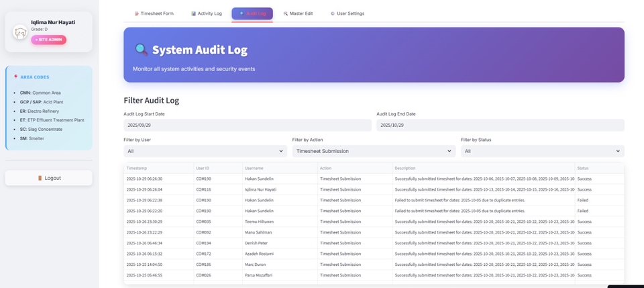
Task: Click the User Settings gear icon
Action: 333,13
